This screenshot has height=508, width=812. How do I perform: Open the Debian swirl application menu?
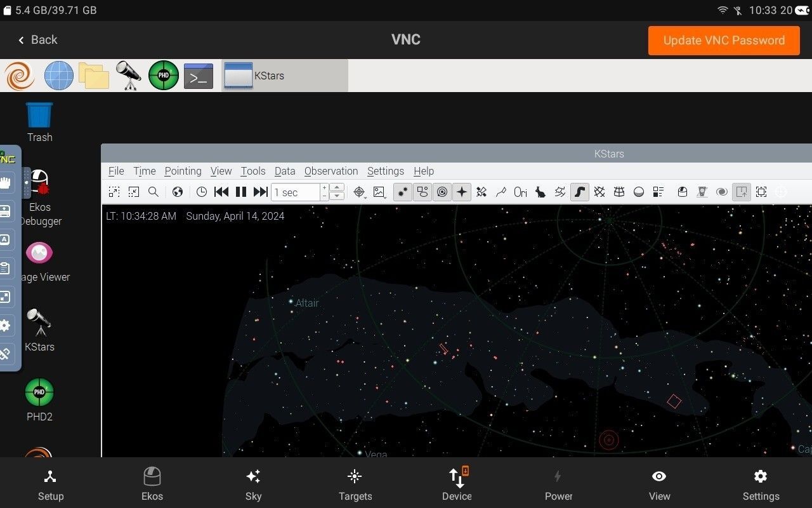[20, 76]
